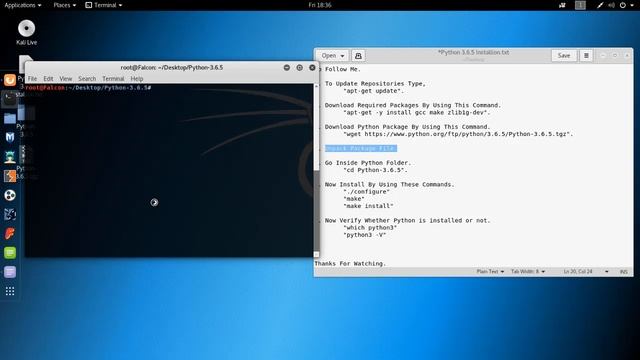Screen dimensions: 640x360
Task: Open terminal Help menu
Action: point(137,78)
